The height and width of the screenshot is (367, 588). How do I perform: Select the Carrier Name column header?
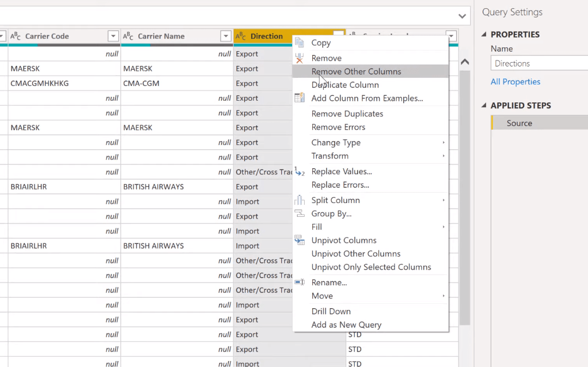pyautogui.click(x=177, y=36)
